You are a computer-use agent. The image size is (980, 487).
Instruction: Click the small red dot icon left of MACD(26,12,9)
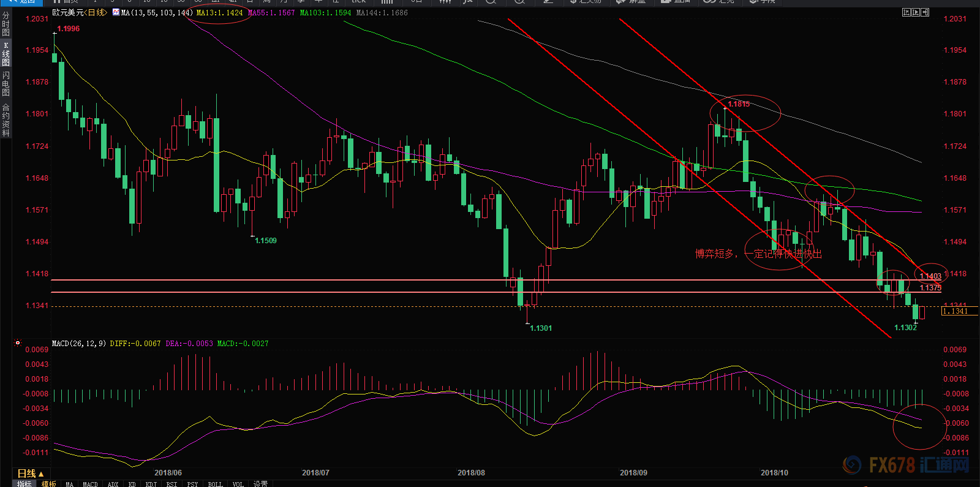(x=18, y=343)
